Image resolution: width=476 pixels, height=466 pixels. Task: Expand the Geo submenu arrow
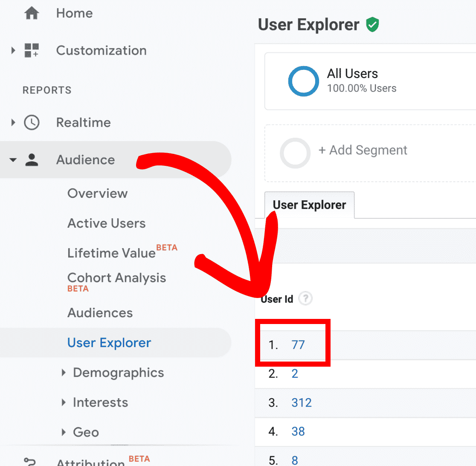(x=64, y=432)
